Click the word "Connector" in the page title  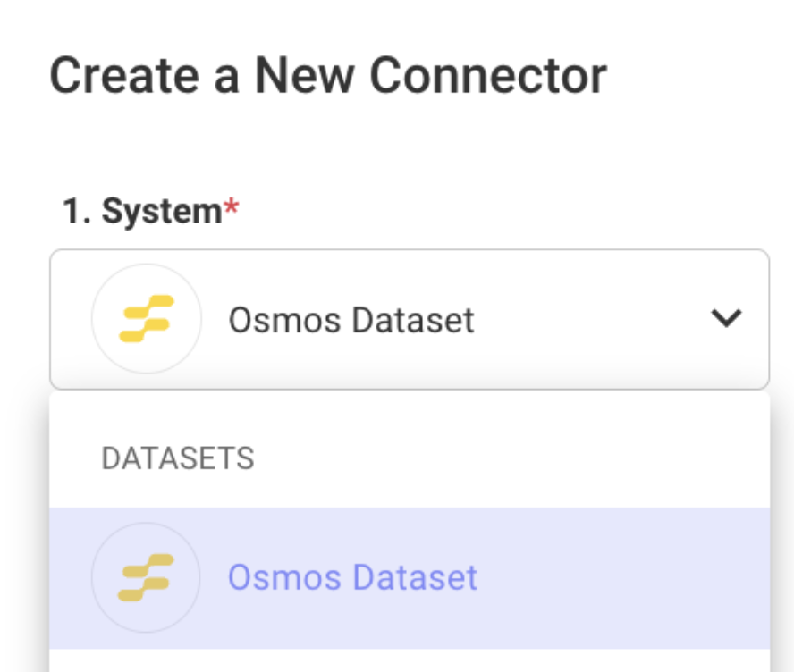pos(487,76)
